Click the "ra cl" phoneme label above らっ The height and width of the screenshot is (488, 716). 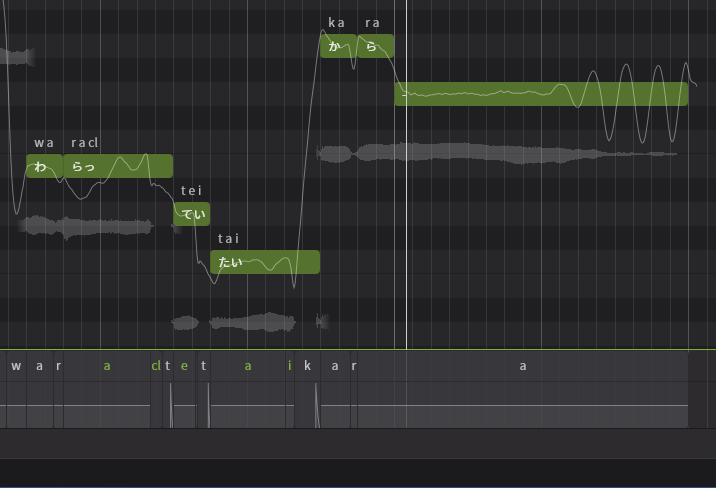[x=84, y=143]
